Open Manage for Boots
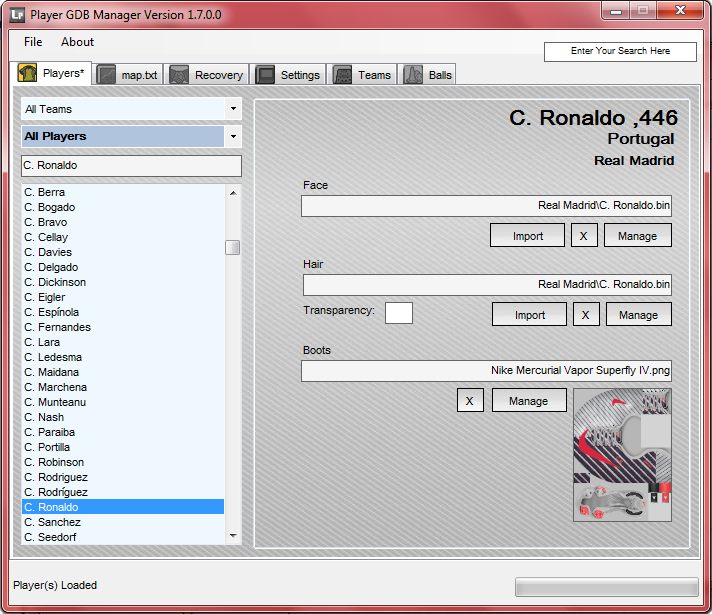 (529, 400)
